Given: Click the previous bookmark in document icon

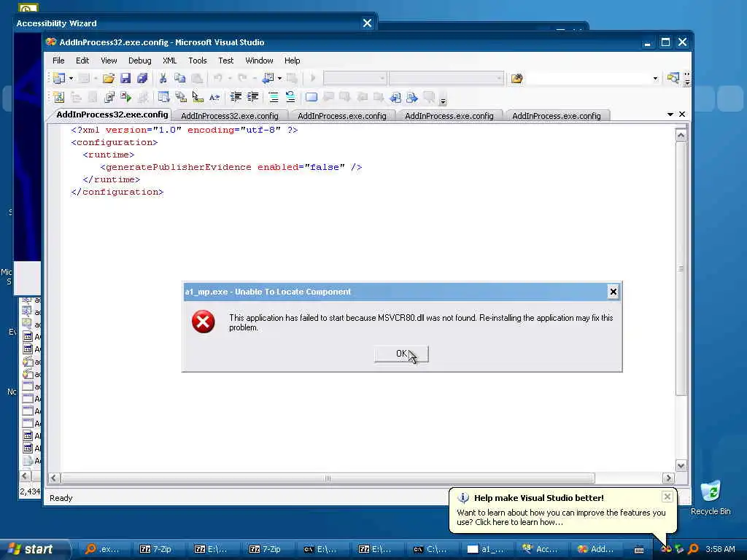Looking at the screenshot, I should coord(395,98).
